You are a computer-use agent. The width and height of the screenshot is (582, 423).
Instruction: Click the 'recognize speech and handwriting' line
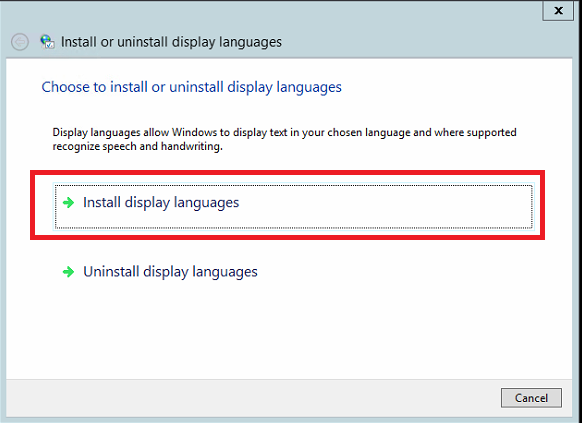(137, 146)
